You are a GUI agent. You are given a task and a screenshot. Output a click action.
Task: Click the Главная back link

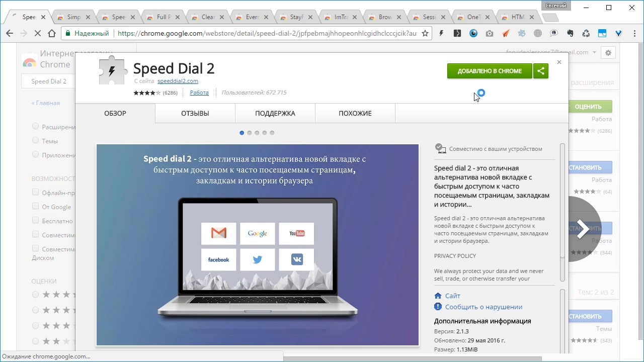(x=45, y=103)
